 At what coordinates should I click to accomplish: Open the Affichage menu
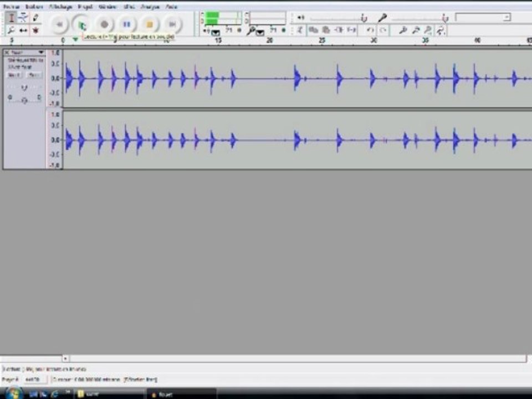click(61, 7)
